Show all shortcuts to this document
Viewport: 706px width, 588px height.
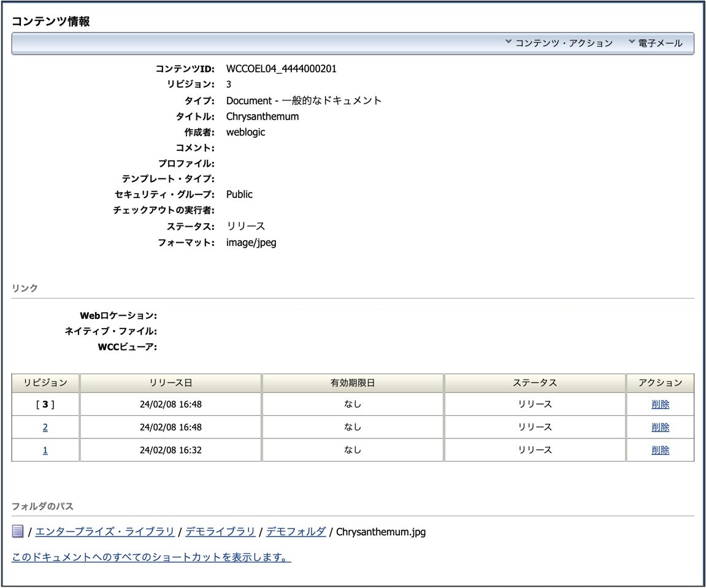tap(152, 557)
